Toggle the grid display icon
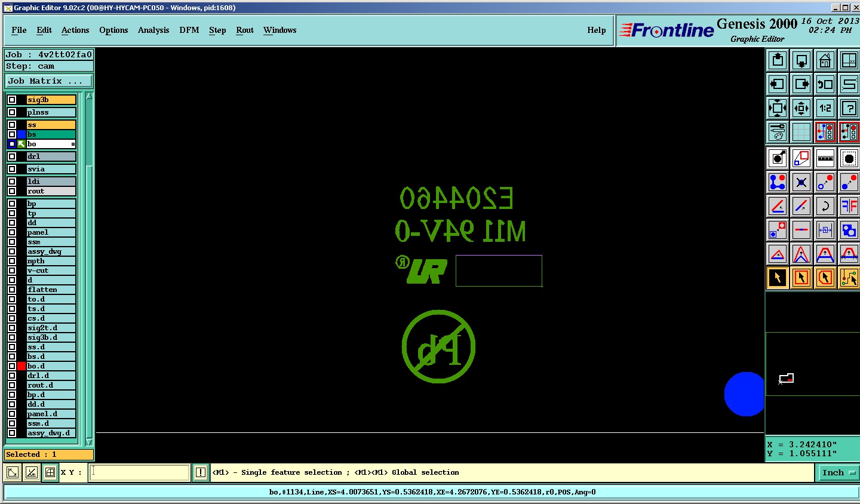Image resolution: width=860 pixels, height=504 pixels. pos(801,132)
